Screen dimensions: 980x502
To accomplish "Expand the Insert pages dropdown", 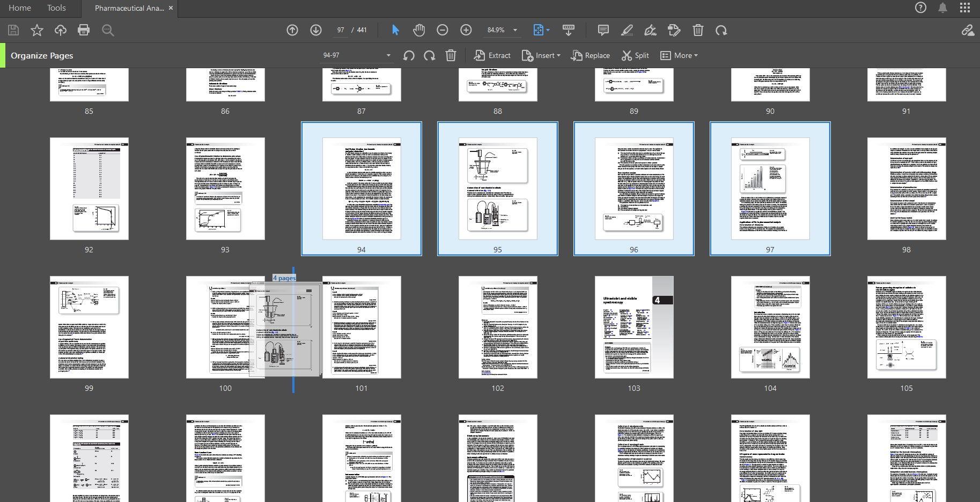I will (558, 55).
